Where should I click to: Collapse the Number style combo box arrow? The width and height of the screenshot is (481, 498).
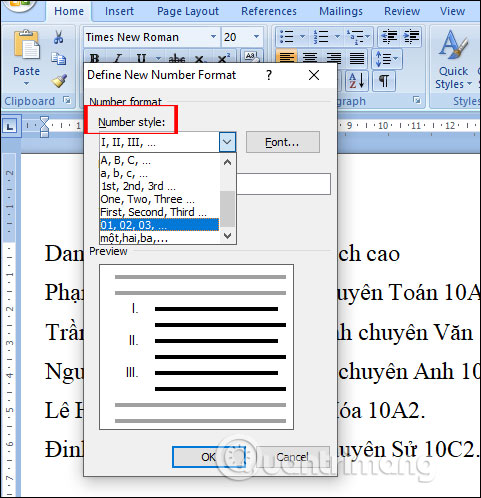pos(227,142)
